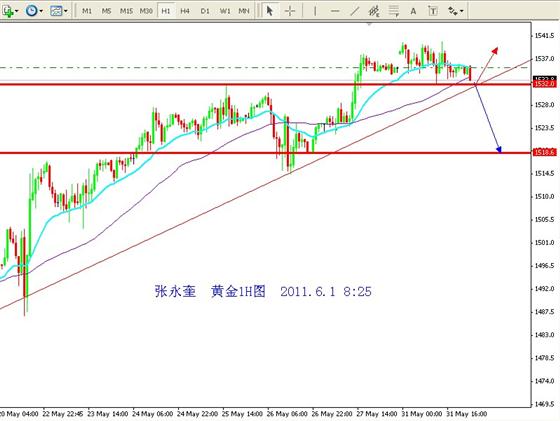Expand the periodicity clock dropdown arrow
The image size is (560, 421).
[x=41, y=11]
